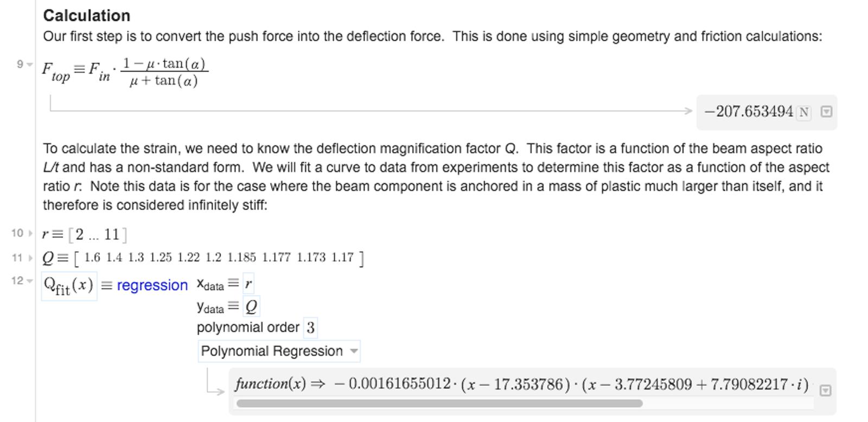Open result options menu beside -207.653494 N

pos(826,112)
